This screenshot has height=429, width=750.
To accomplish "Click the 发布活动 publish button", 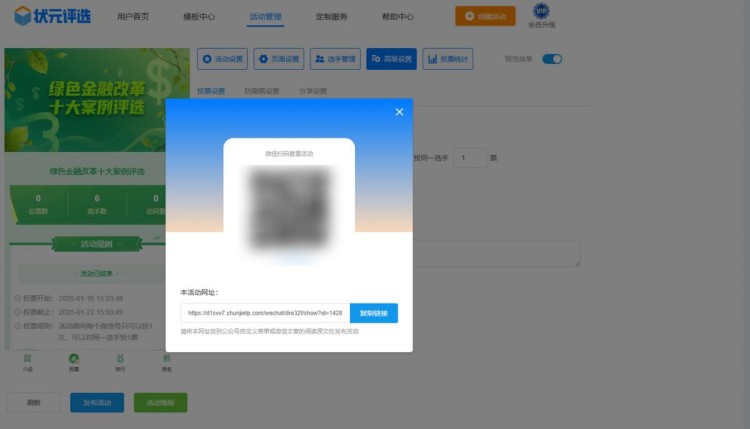I will click(x=97, y=402).
